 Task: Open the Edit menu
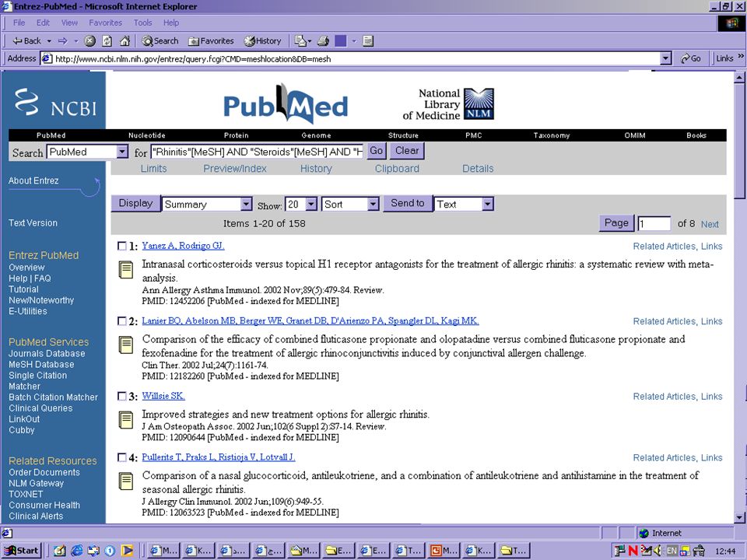coord(44,23)
